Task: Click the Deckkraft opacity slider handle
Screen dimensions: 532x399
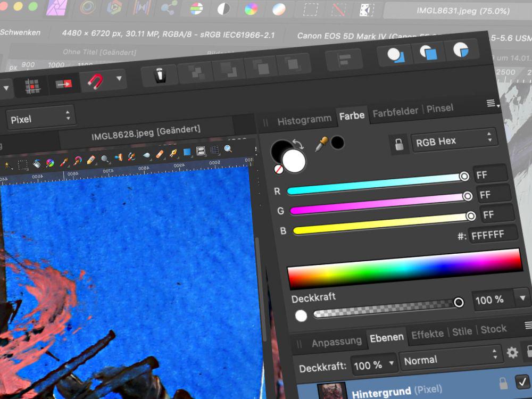Action: point(458,302)
